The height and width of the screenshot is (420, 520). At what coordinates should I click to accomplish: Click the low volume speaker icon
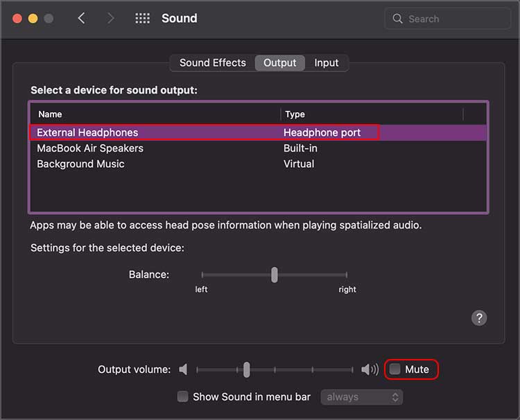pyautogui.click(x=183, y=369)
